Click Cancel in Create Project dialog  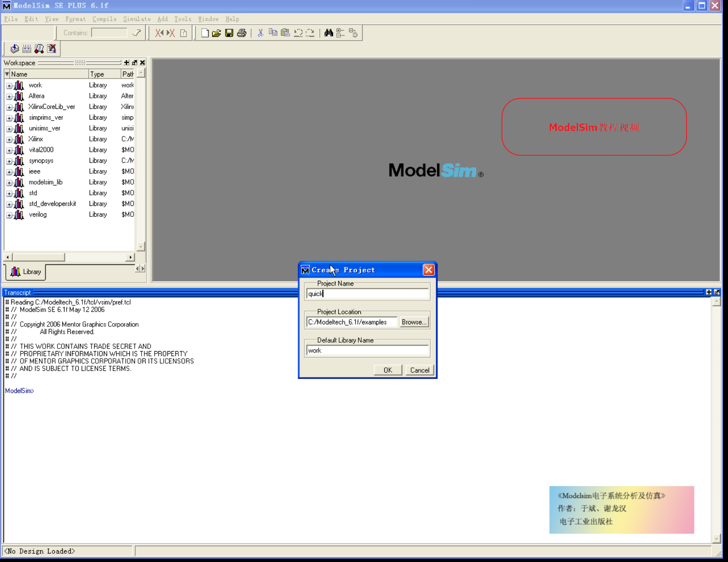coord(419,370)
